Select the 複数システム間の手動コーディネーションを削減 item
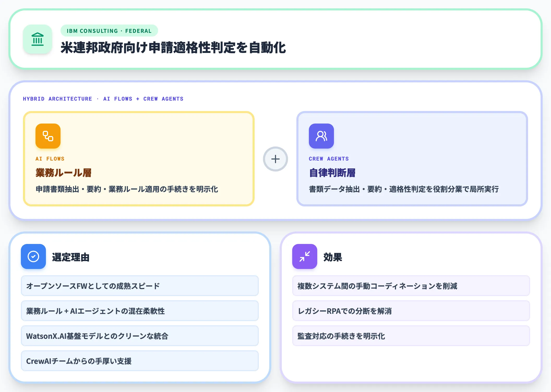The width and height of the screenshot is (551, 392). [x=411, y=286]
